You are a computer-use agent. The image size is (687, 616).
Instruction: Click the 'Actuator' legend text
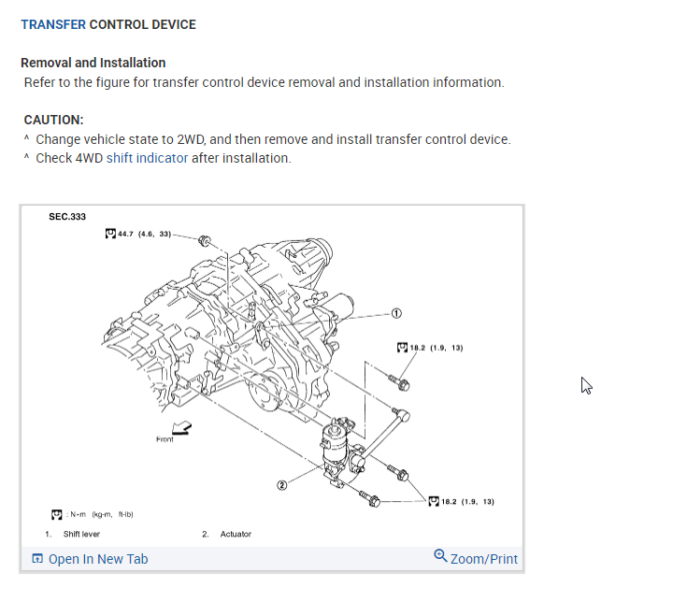coord(236,534)
